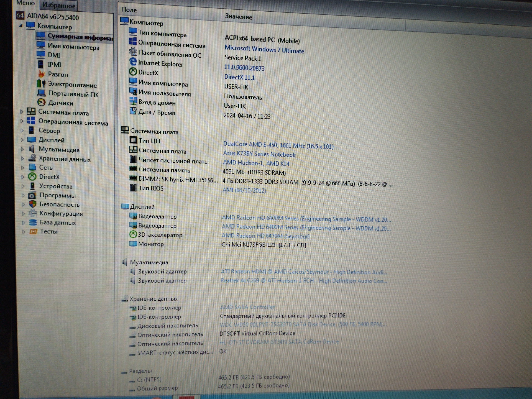The width and height of the screenshot is (532, 399).
Task: Click the Сеть network tree icon
Action: click(x=32, y=167)
